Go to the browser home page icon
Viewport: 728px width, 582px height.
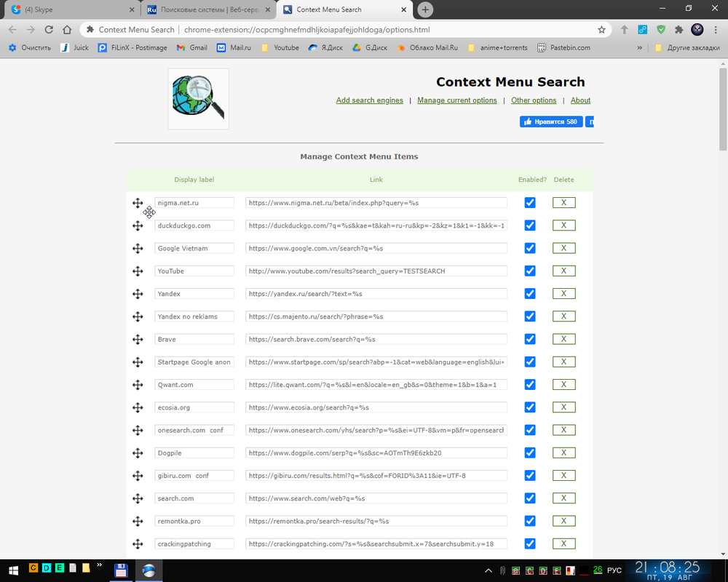tap(67, 30)
